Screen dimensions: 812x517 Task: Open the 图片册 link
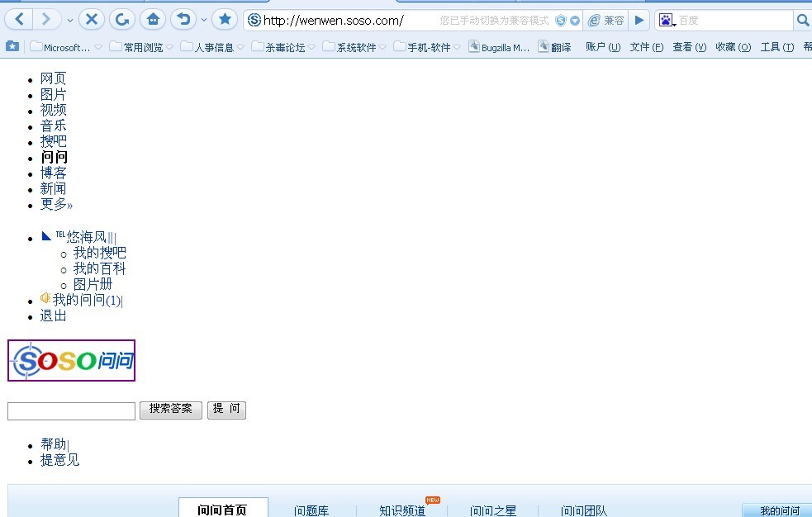point(93,284)
